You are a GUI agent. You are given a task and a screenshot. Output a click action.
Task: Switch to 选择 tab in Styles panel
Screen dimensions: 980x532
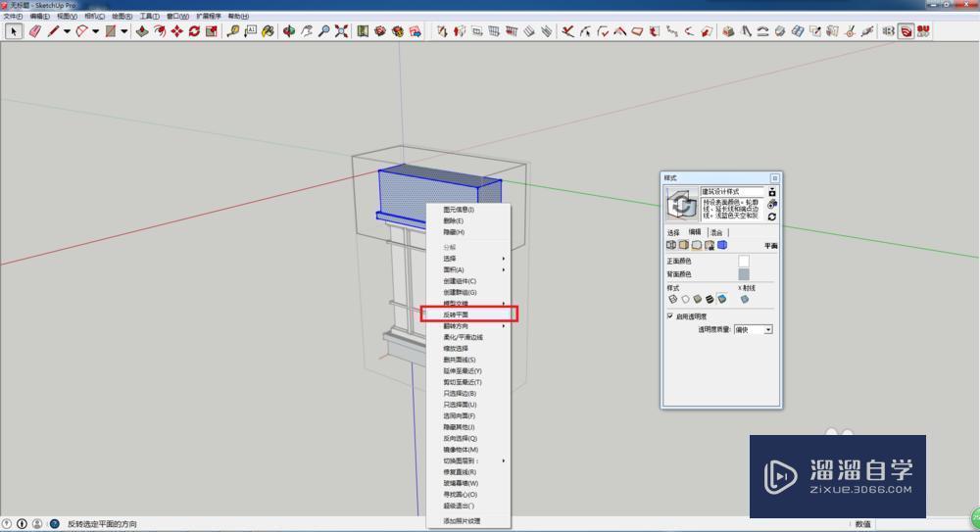pos(673,232)
